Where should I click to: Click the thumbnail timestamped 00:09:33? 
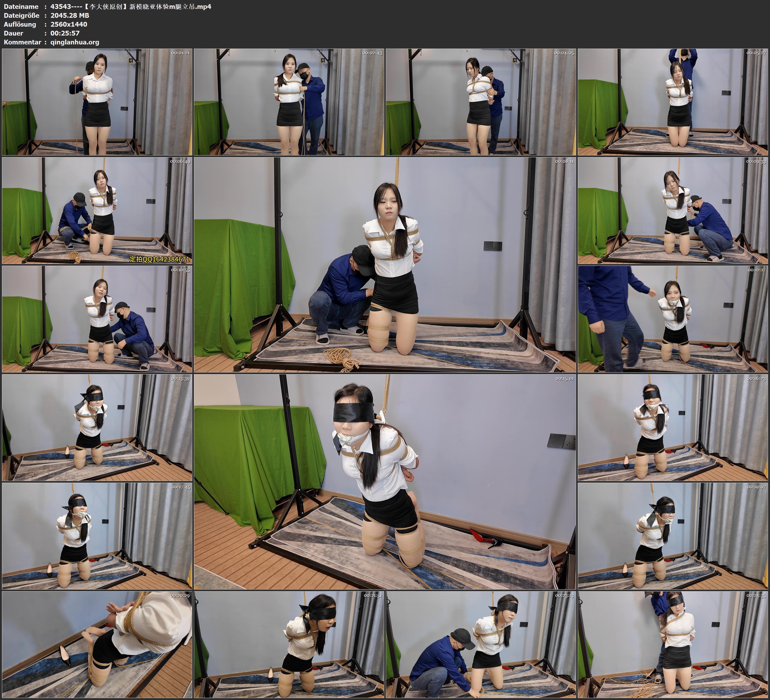tap(672, 210)
